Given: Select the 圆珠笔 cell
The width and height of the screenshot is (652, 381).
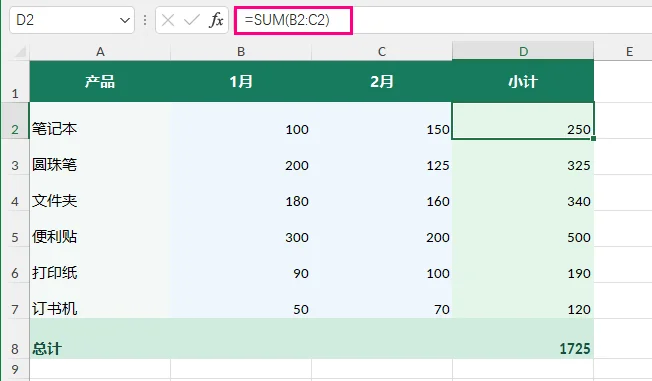Looking at the screenshot, I should click(x=100, y=157).
